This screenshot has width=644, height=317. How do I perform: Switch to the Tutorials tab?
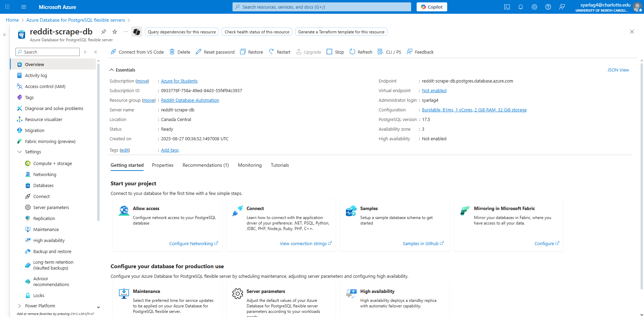coord(280,165)
